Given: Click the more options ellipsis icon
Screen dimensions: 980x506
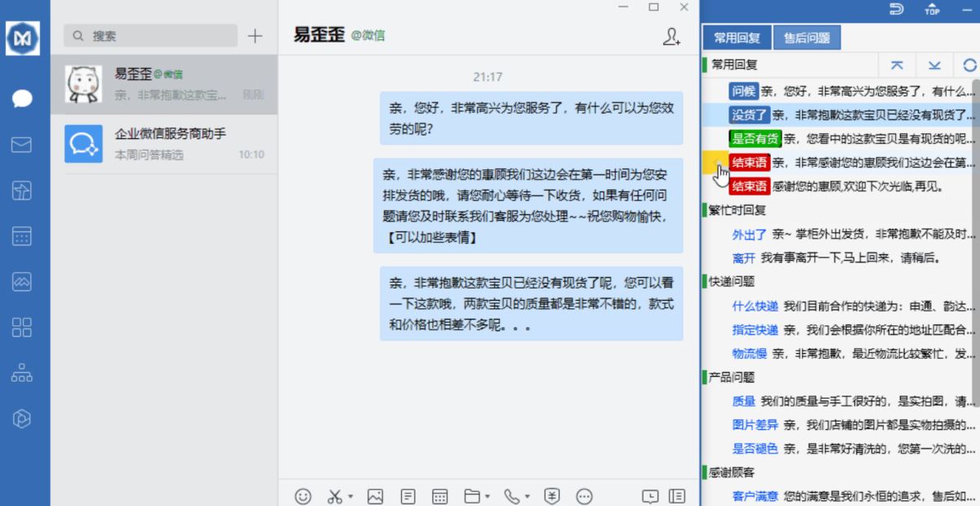Looking at the screenshot, I should (x=584, y=496).
